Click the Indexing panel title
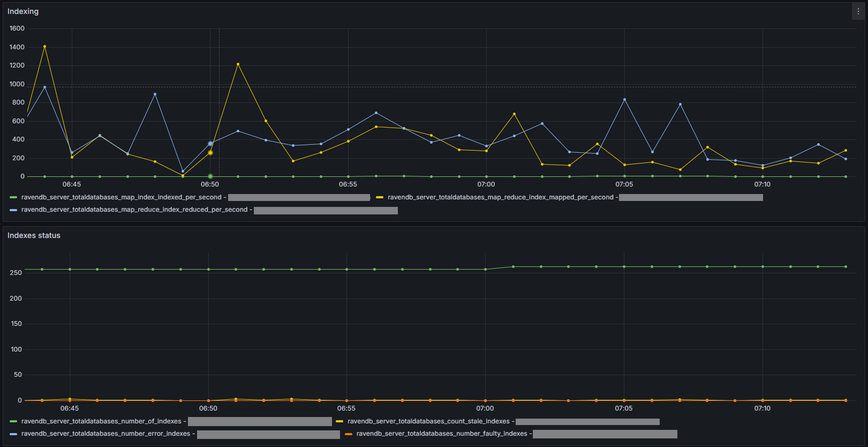This screenshot has width=868, height=447. 23,11
